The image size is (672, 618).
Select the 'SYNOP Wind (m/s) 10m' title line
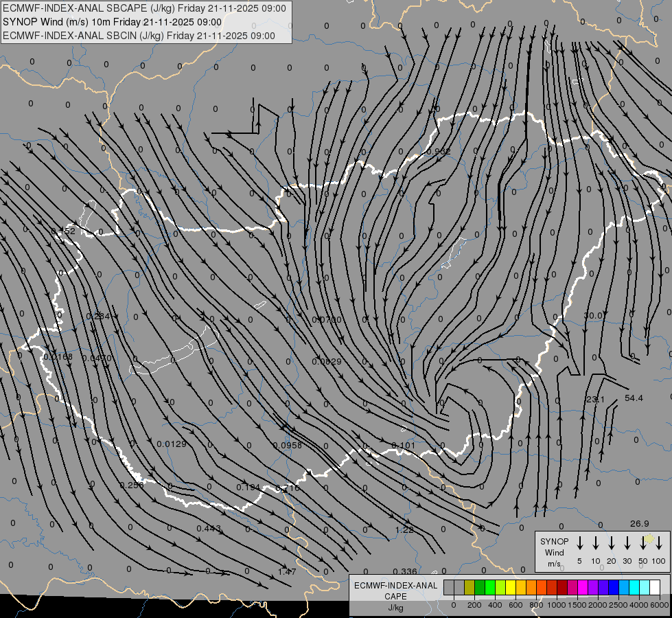click(113, 22)
